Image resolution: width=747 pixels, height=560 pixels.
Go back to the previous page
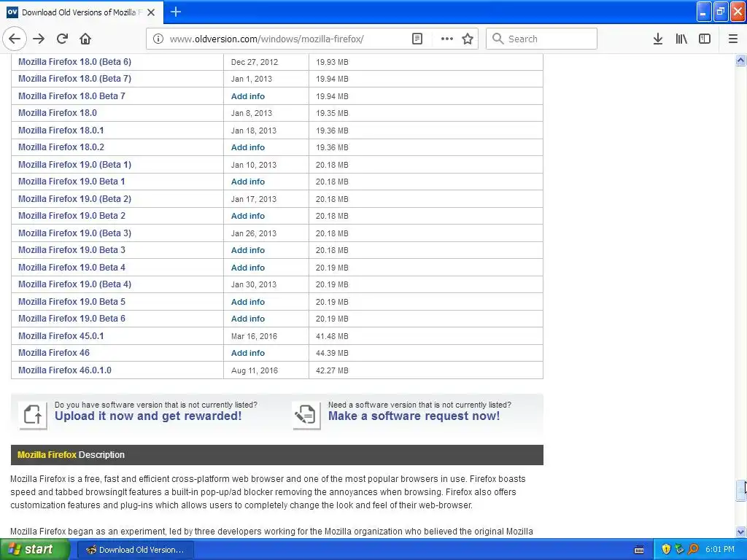point(15,39)
